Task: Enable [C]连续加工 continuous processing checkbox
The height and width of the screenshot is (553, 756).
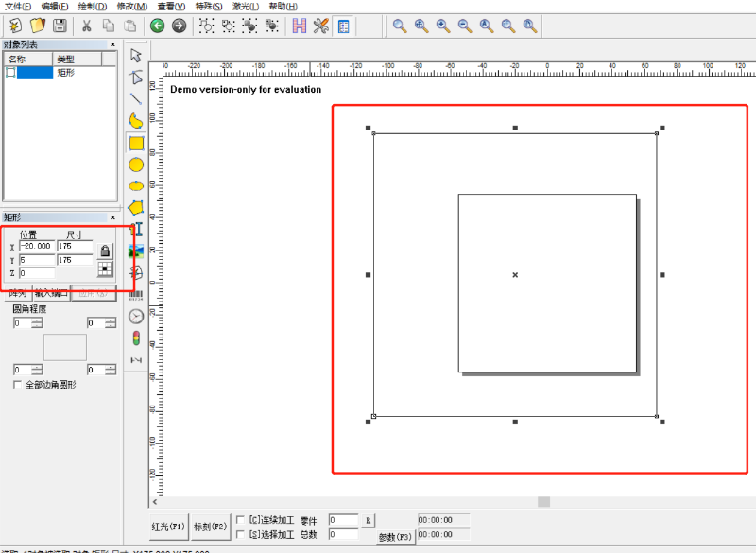Action: pyautogui.click(x=241, y=519)
